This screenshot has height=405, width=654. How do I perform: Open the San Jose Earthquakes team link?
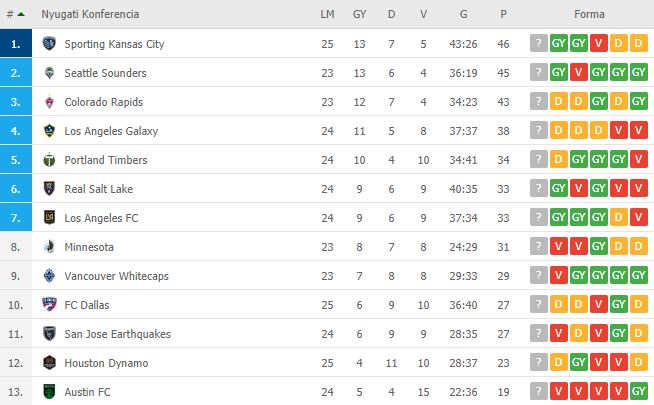click(x=118, y=334)
